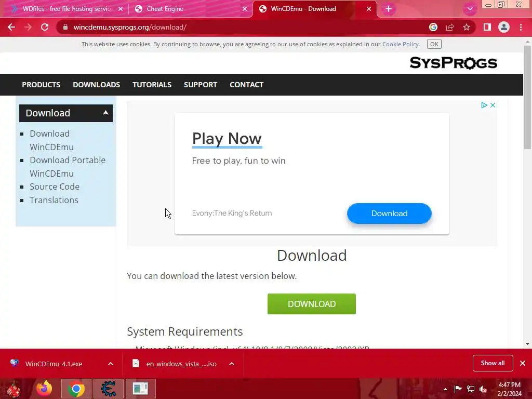Click scrollbar up arrow
532x399 pixels.
point(527,42)
